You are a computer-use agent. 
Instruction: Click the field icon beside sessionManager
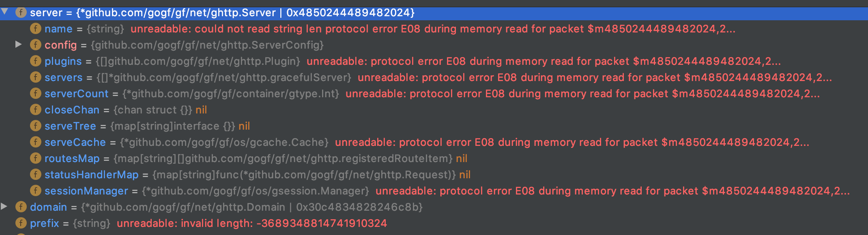point(36,191)
